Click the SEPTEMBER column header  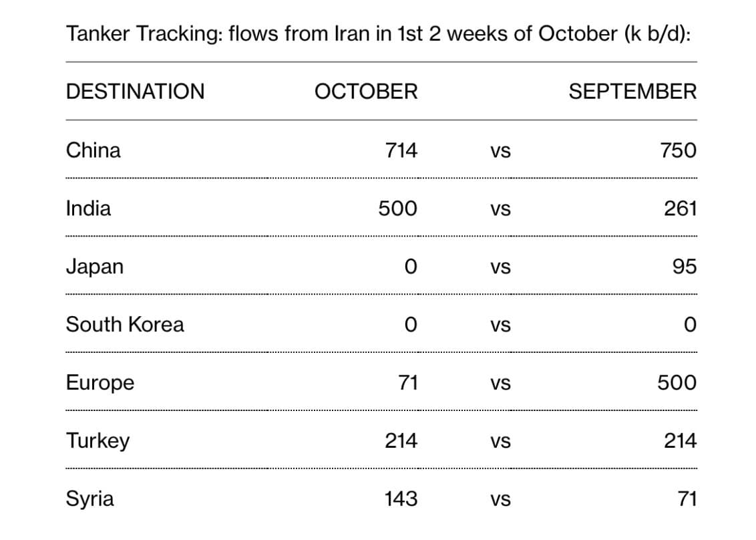tap(632, 92)
